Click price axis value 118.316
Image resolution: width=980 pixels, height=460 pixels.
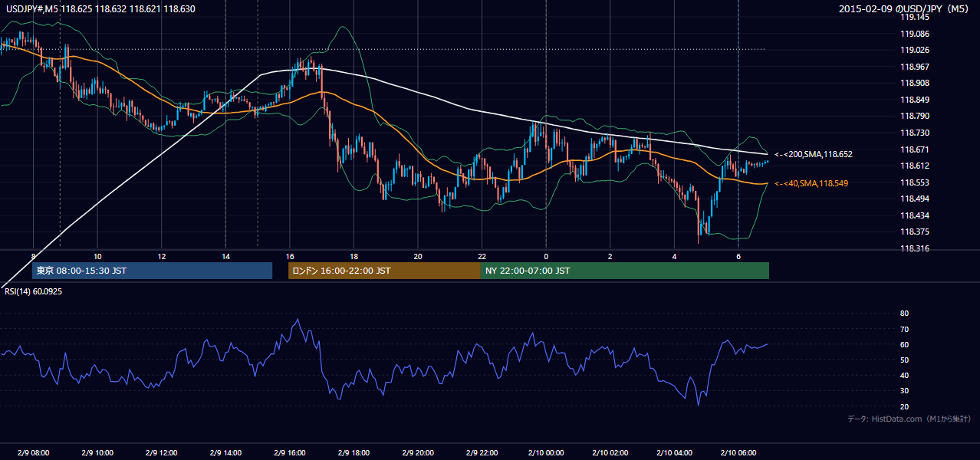click(x=914, y=248)
